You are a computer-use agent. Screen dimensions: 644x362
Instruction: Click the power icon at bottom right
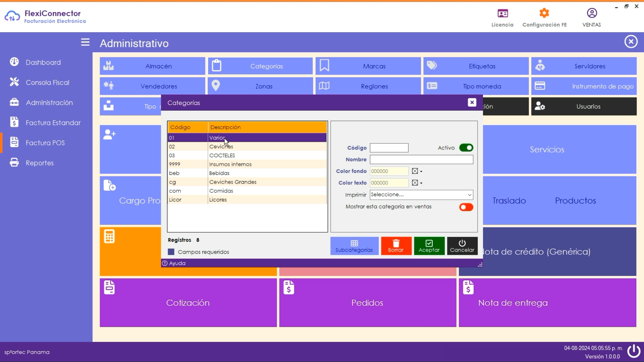point(634,351)
